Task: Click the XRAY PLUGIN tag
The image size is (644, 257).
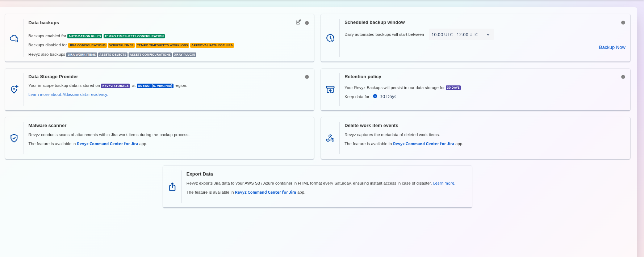Action: click(x=185, y=55)
